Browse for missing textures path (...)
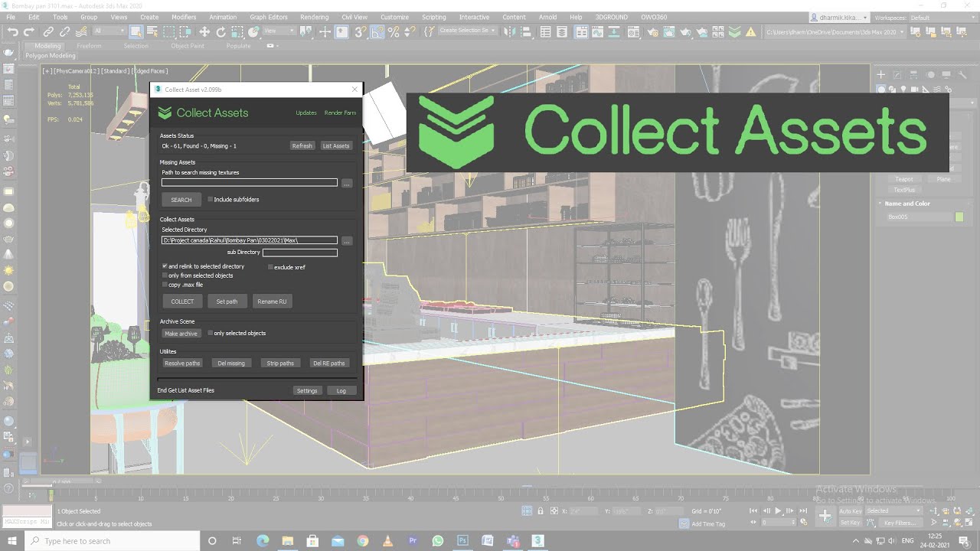 click(x=347, y=184)
